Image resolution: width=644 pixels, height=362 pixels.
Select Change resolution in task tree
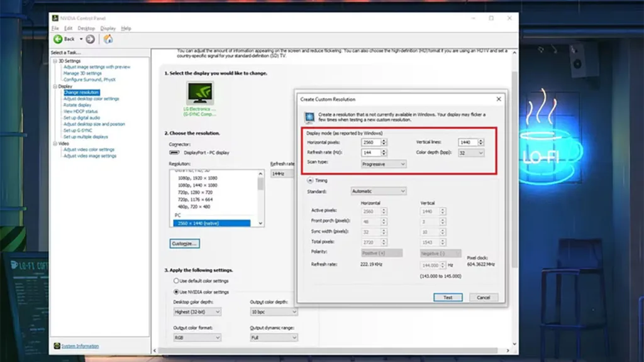[81, 92]
